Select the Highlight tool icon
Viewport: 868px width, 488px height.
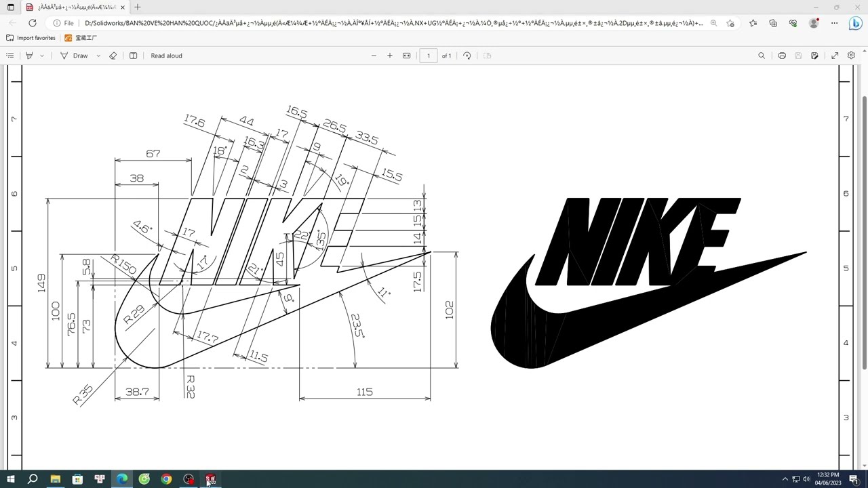[x=29, y=56]
